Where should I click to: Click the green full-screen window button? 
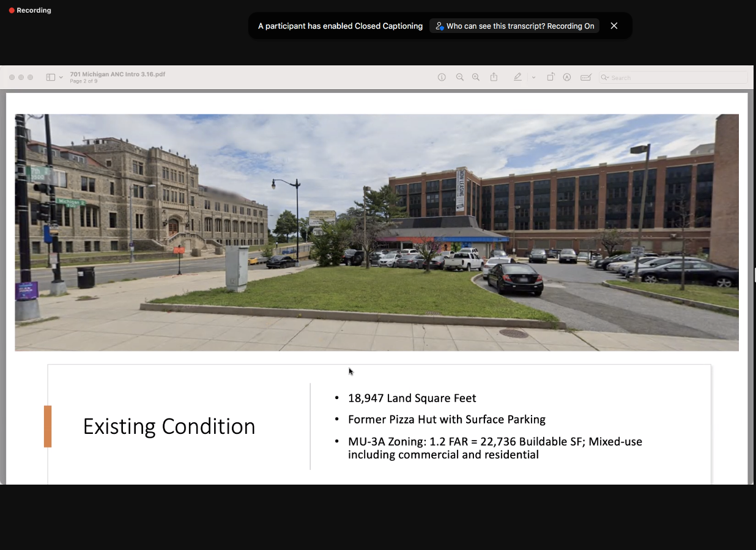click(x=31, y=78)
